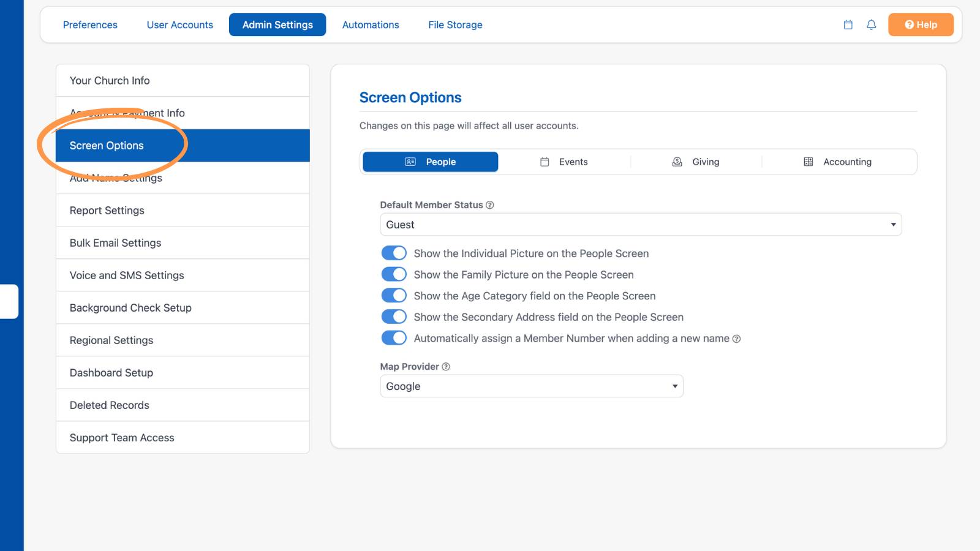Click the help icon next to Map Provider
The image size is (980, 551).
446,367
